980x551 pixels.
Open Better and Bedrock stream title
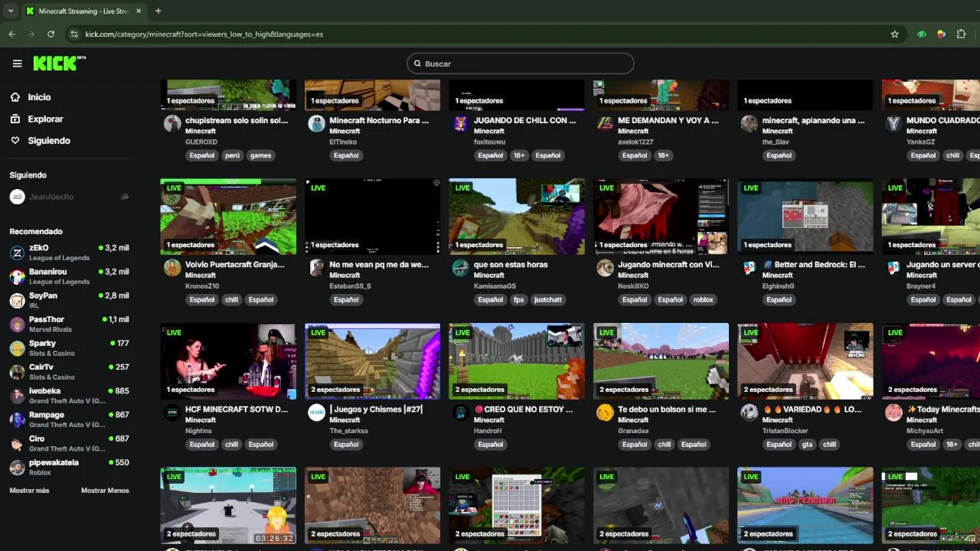(x=813, y=265)
